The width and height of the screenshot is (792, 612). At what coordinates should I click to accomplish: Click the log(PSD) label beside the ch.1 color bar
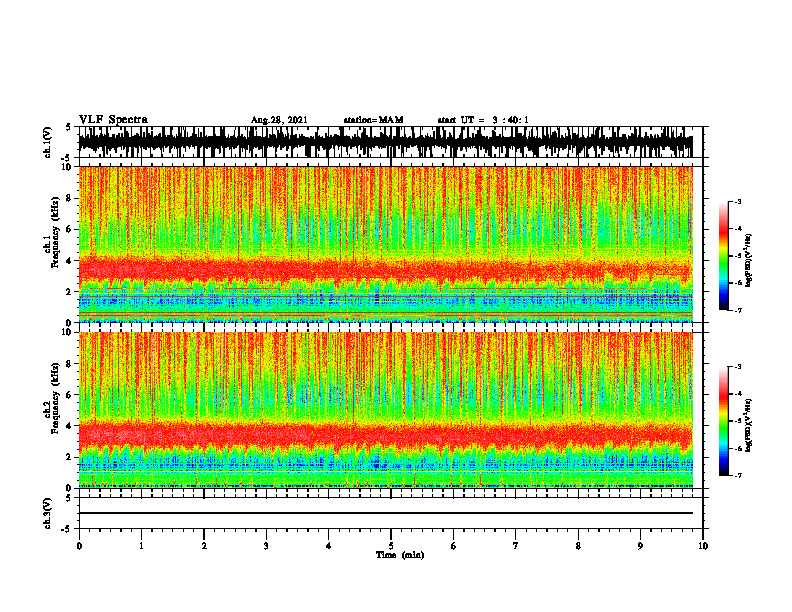pyautogui.click(x=749, y=261)
